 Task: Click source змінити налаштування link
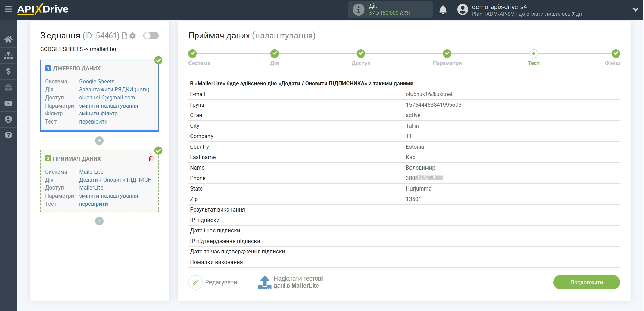[108, 106]
